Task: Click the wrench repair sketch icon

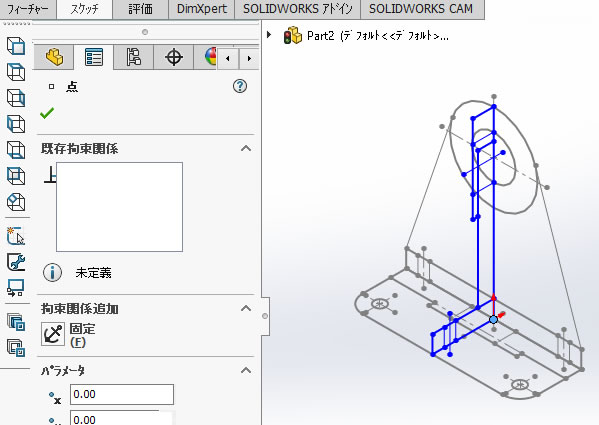Action: tap(16, 262)
